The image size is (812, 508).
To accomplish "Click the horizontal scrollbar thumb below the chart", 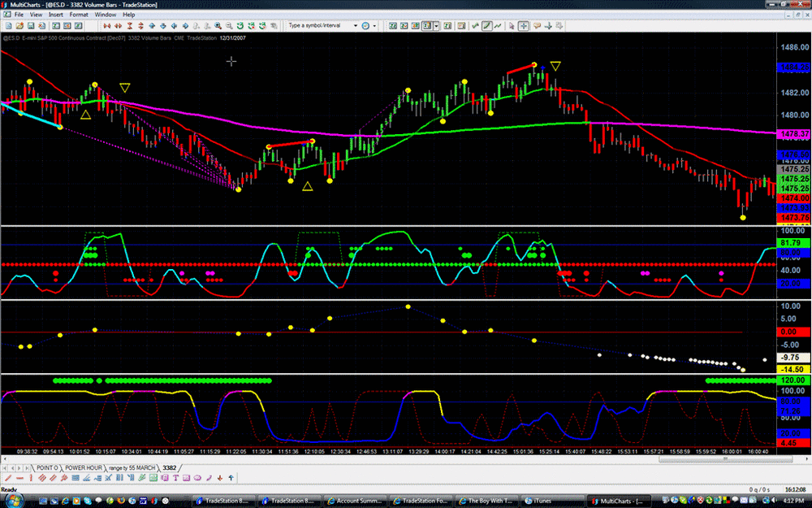I will coord(725,458).
